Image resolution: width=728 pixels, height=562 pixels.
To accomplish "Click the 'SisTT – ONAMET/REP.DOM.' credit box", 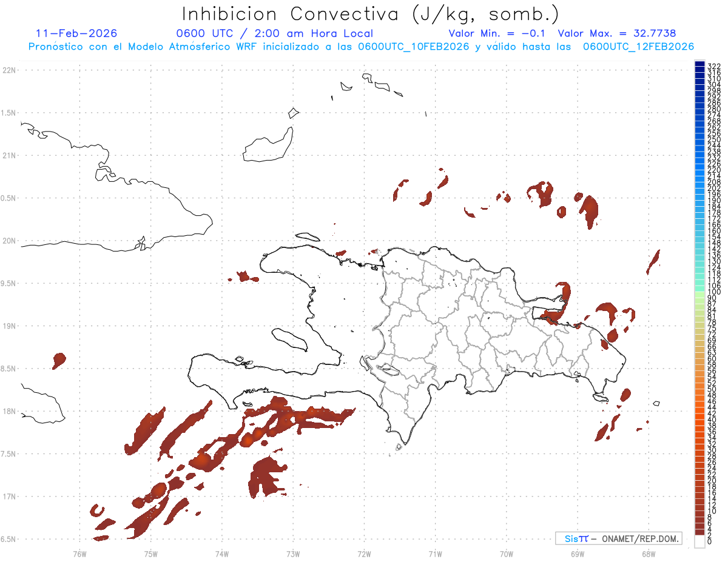I will [x=618, y=538].
